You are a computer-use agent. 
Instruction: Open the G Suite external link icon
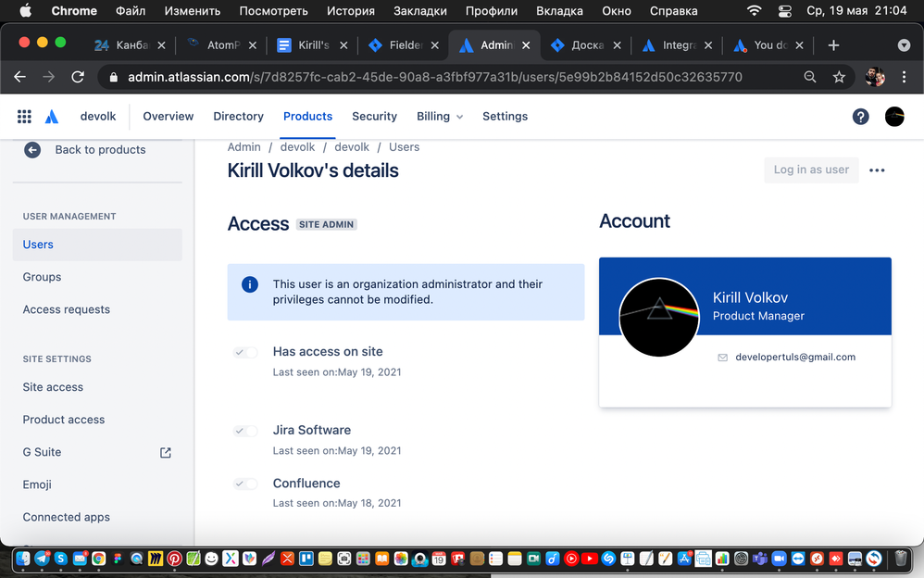click(166, 452)
